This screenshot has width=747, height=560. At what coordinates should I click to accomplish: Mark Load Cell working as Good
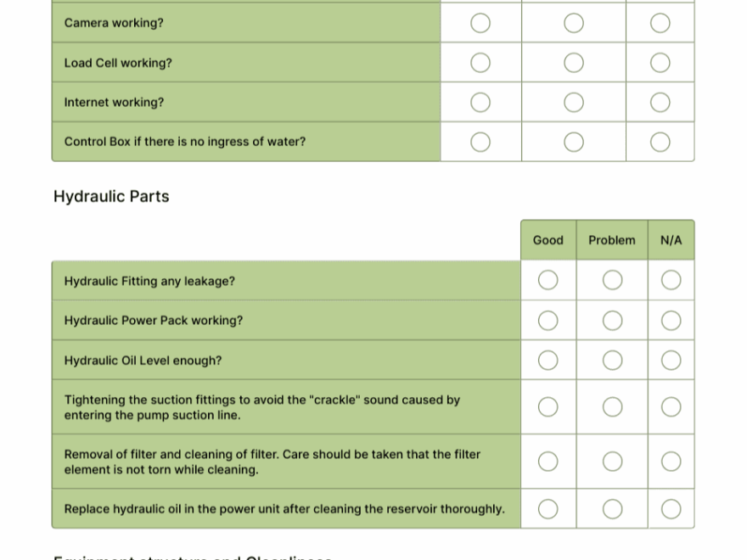pyautogui.click(x=480, y=62)
